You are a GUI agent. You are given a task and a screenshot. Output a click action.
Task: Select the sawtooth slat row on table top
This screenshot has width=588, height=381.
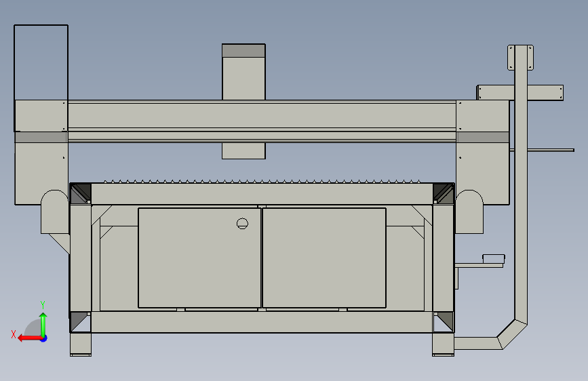262,182
